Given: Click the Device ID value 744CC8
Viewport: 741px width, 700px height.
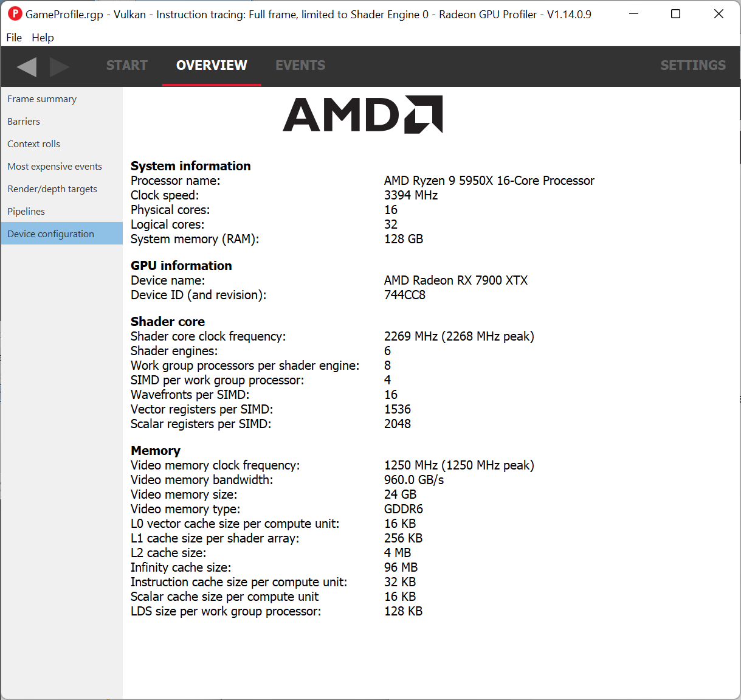Looking at the screenshot, I should [x=405, y=295].
